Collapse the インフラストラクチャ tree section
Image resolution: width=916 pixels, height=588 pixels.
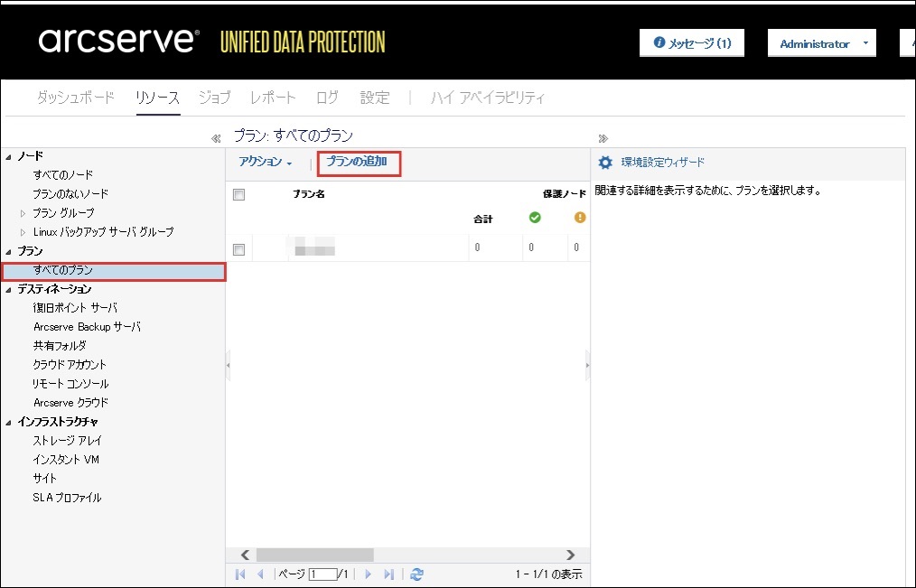pyautogui.click(x=8, y=422)
